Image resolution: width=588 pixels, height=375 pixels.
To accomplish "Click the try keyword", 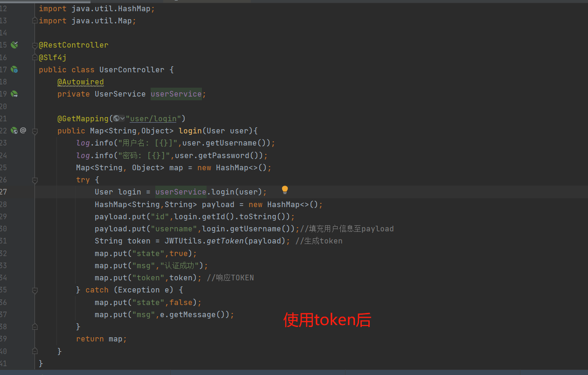I will (x=83, y=180).
